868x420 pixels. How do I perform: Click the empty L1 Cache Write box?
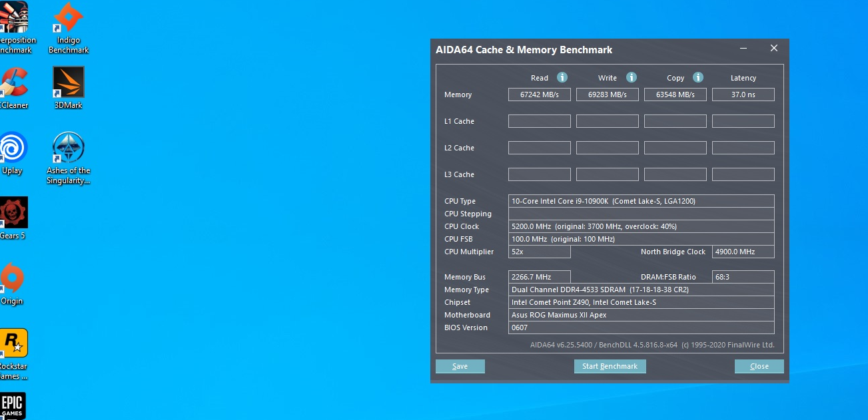(608, 121)
